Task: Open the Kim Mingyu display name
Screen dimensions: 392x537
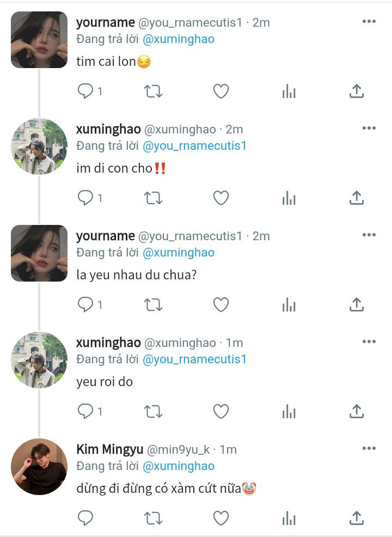Action: [x=109, y=449]
